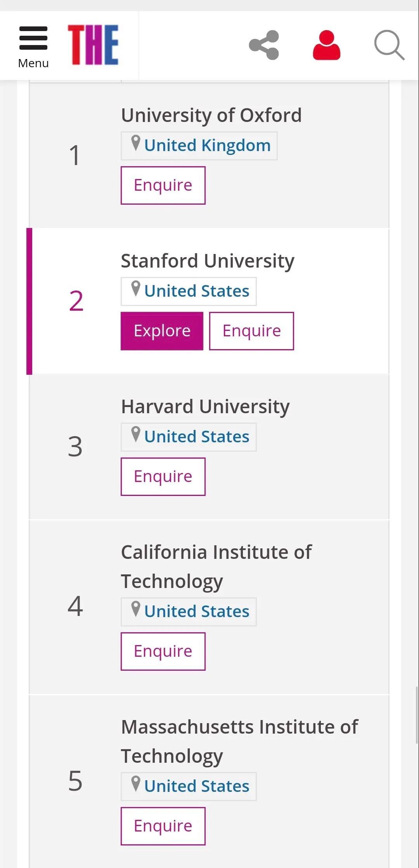Click the page scrollbar on right edge
The width and height of the screenshot is (419, 868).
pos(417,715)
